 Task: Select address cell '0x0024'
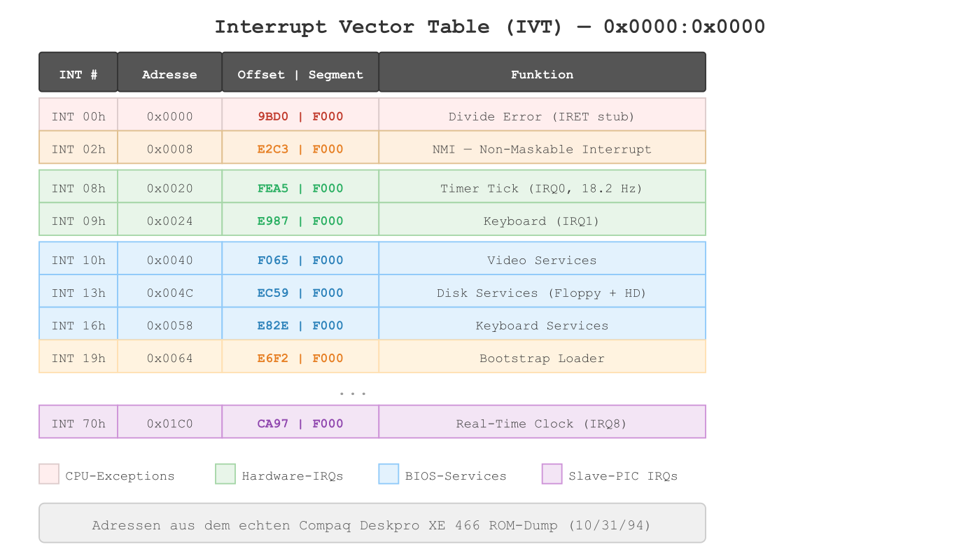(x=170, y=219)
